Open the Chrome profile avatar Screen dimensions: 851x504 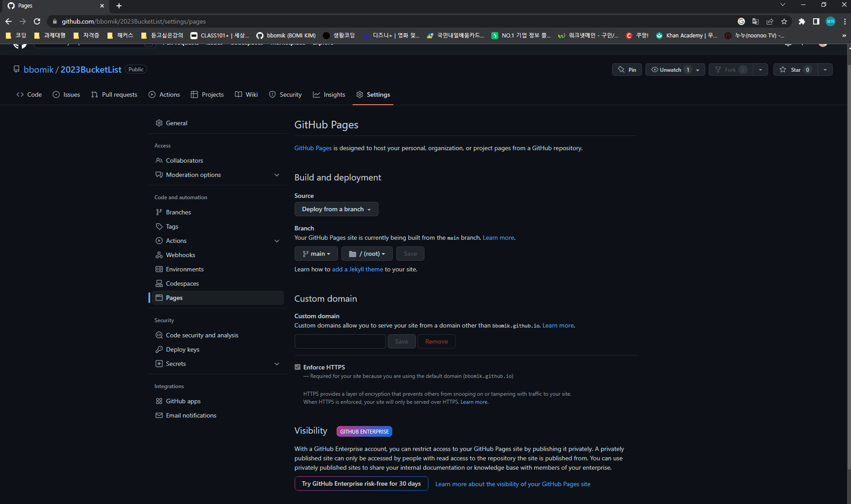pos(830,21)
